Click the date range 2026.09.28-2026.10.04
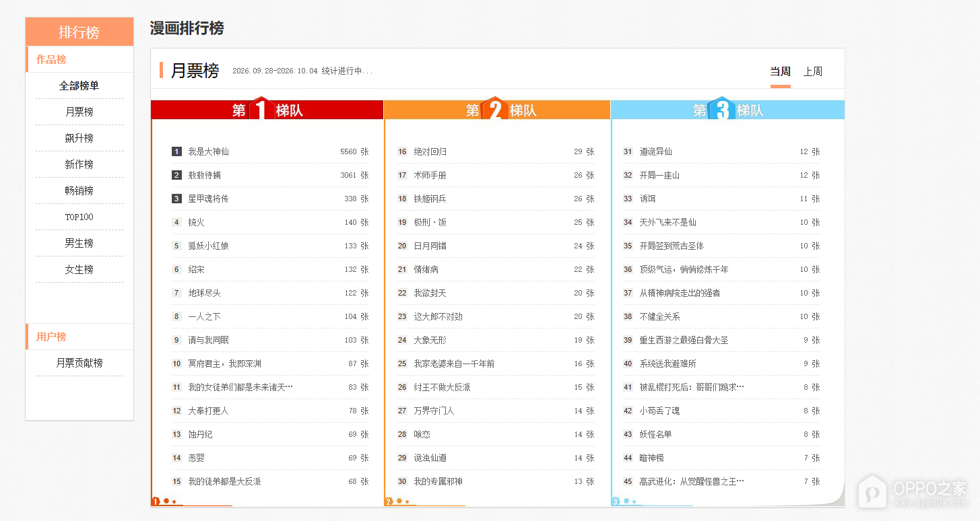This screenshot has height=521, width=980. pyautogui.click(x=275, y=71)
